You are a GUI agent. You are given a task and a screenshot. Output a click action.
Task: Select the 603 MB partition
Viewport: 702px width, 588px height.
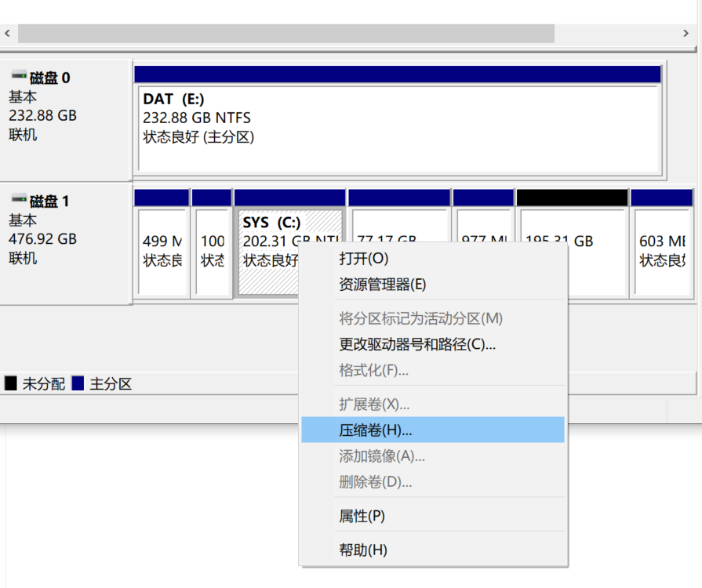[x=662, y=244]
